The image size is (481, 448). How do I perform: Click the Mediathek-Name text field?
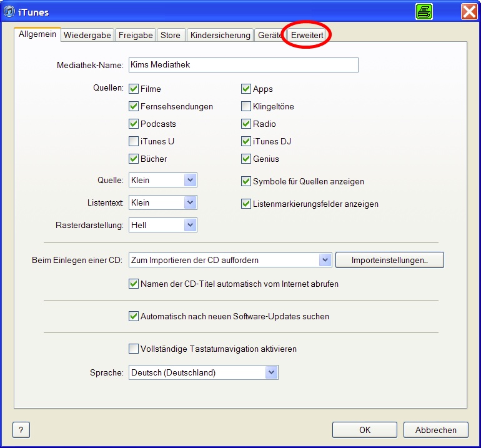click(x=243, y=66)
